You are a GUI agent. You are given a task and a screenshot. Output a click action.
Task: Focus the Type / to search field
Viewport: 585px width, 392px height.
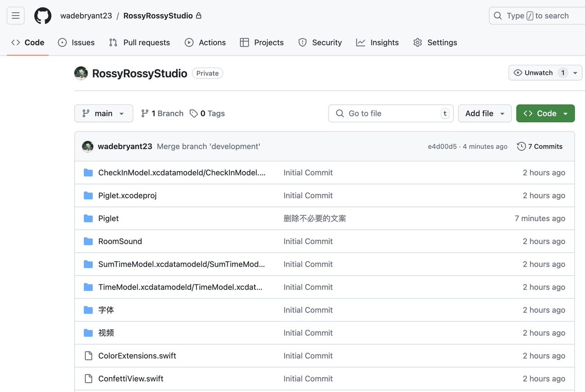click(x=537, y=16)
